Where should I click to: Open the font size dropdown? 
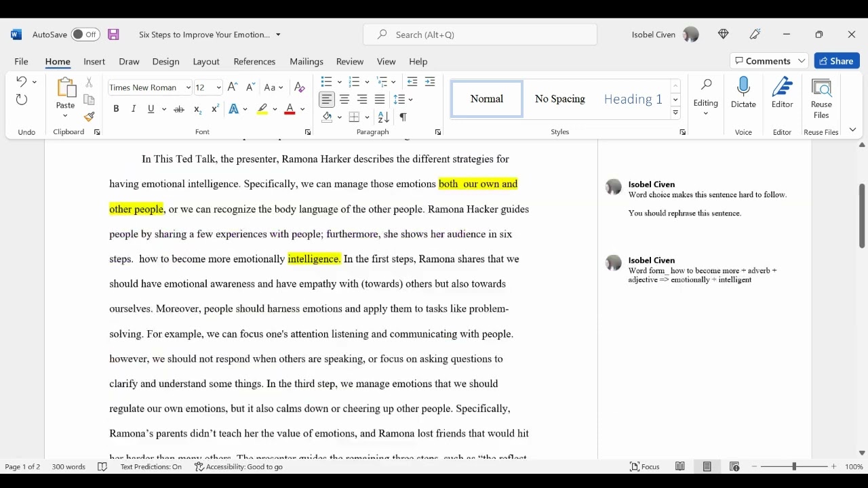tap(218, 87)
